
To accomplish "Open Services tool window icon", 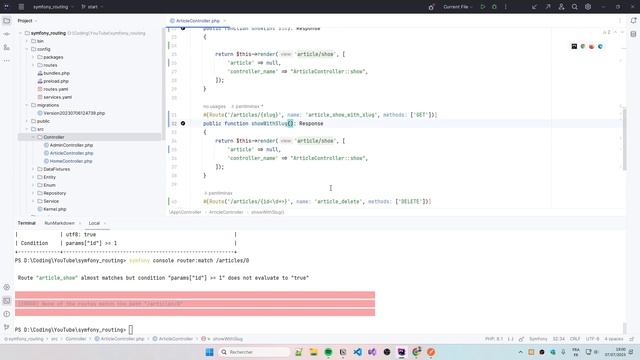I will (7, 287).
